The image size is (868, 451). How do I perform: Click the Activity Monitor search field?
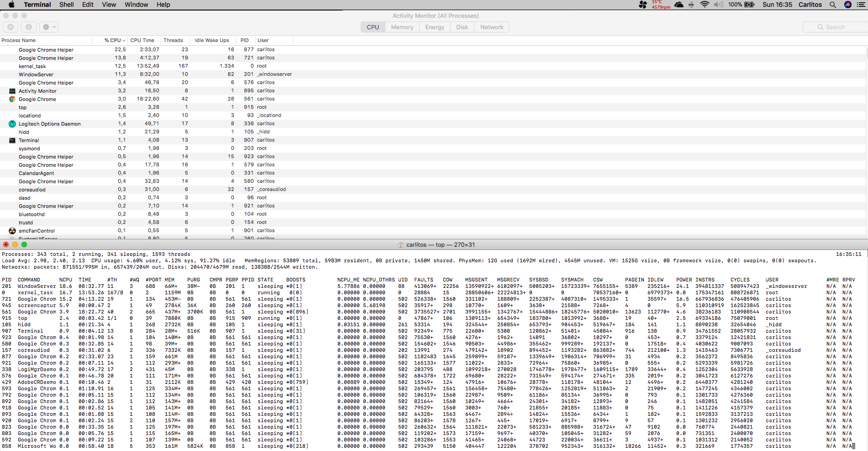[x=835, y=27]
